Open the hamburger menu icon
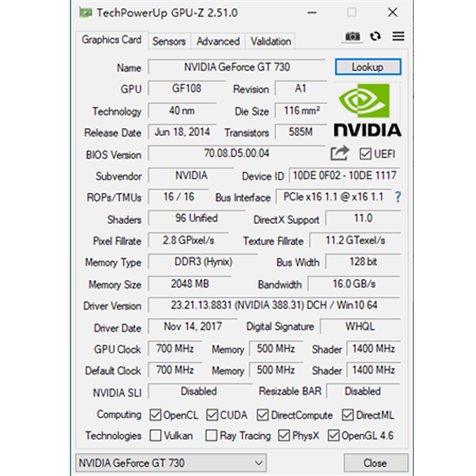This screenshot has width=476, height=476. pyautogui.click(x=398, y=36)
